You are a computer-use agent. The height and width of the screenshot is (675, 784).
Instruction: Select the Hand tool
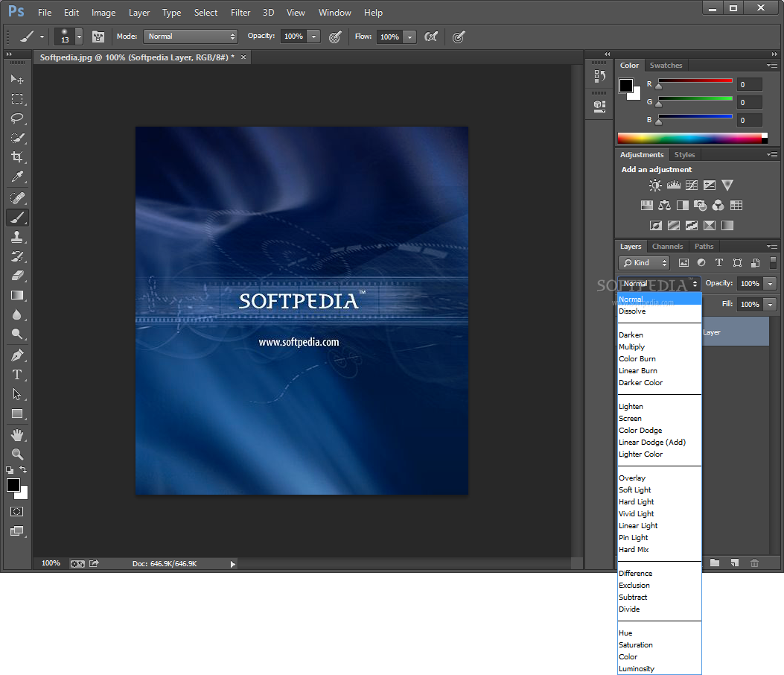click(17, 435)
